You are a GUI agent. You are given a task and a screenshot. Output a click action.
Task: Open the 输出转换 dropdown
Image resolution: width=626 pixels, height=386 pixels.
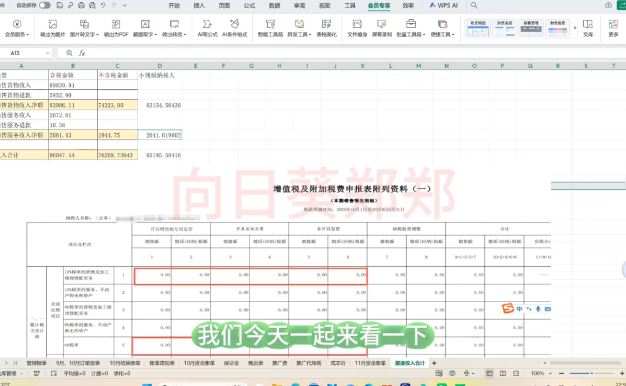pyautogui.click(x=174, y=28)
